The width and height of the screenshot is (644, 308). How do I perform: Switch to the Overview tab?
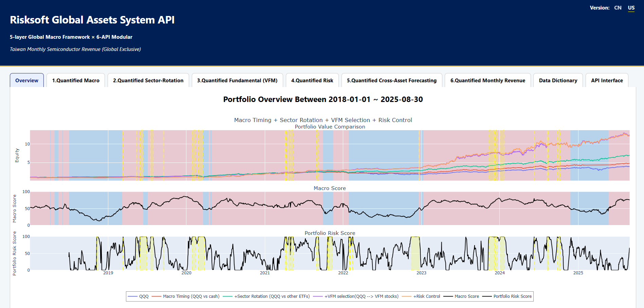pos(27,81)
